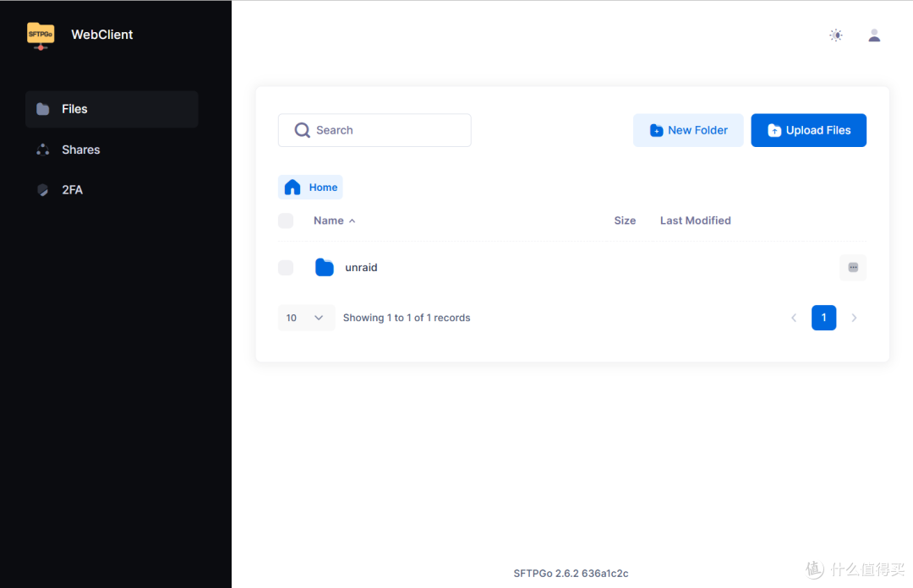Screen dimensions: 913x588
Task: Click the Home breadcrumb house icon
Action: [x=292, y=187]
